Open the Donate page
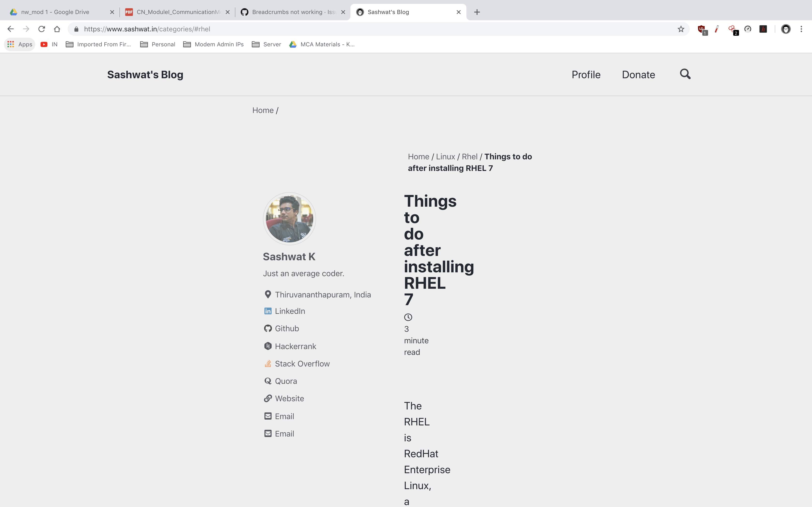Screen dimensions: 812x507 (638, 74)
